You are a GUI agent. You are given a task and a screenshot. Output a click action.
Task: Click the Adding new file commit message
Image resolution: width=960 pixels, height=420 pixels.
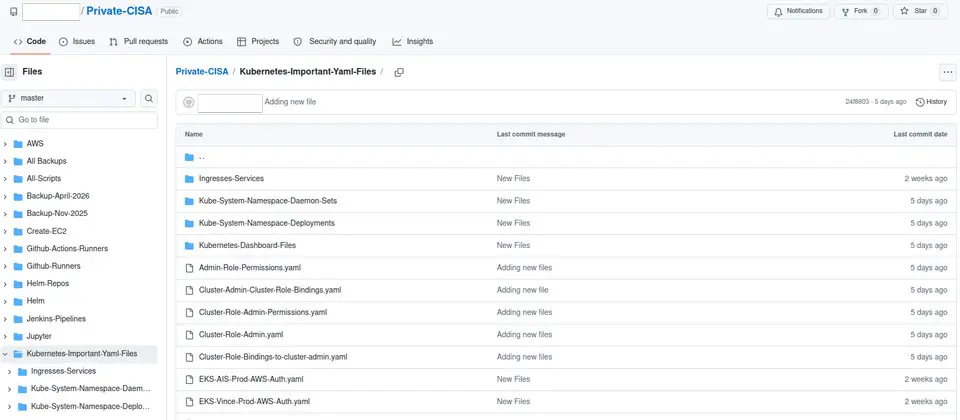click(x=290, y=102)
